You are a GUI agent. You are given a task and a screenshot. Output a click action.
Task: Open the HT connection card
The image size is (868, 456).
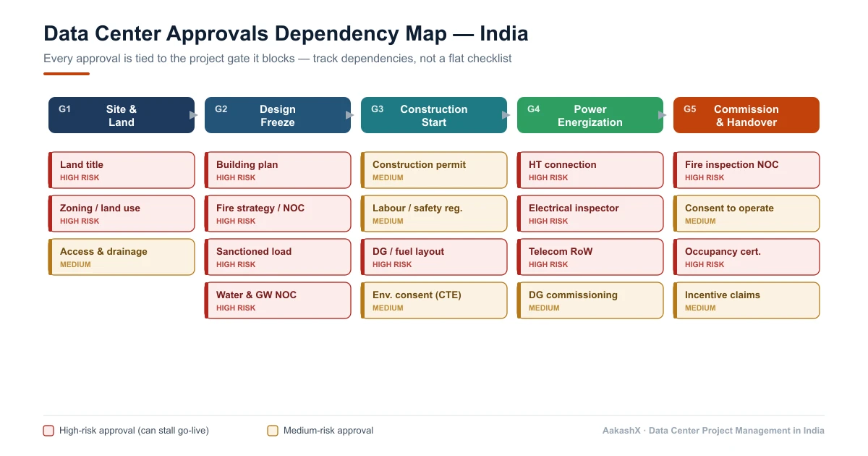click(x=590, y=170)
